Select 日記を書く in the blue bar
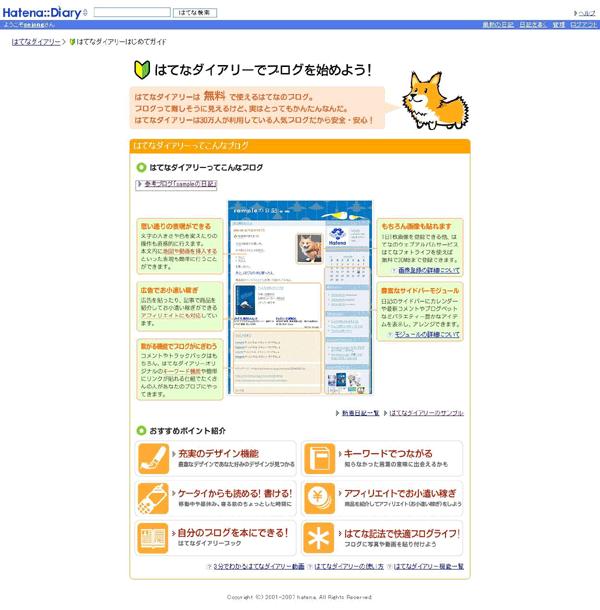The image size is (600, 610). [x=533, y=25]
